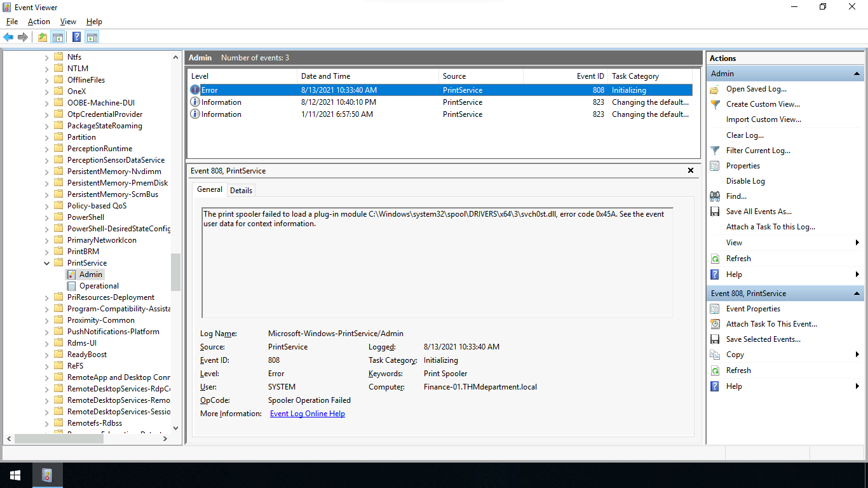The width and height of the screenshot is (868, 488).
Task: Click the tree horizontal scrollbar right arrow
Action: click(165, 438)
